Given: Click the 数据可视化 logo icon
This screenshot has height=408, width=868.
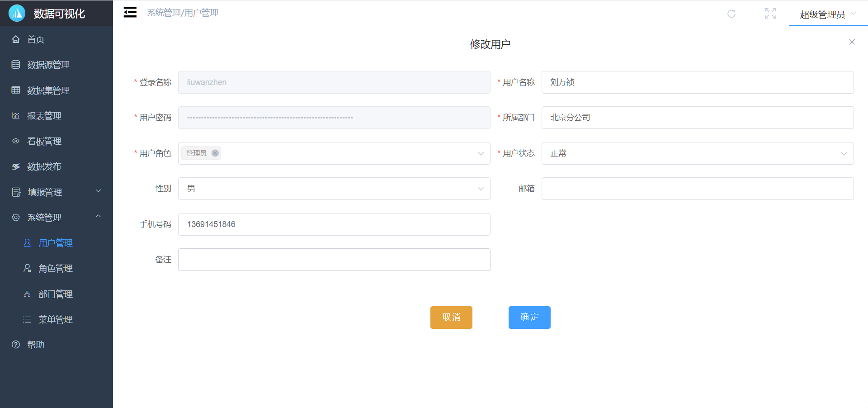Looking at the screenshot, I should [x=17, y=13].
